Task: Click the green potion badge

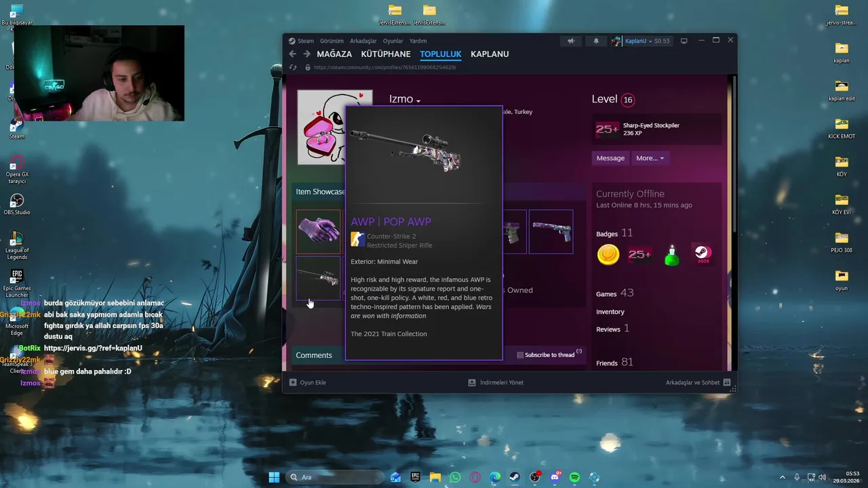Action: click(671, 255)
